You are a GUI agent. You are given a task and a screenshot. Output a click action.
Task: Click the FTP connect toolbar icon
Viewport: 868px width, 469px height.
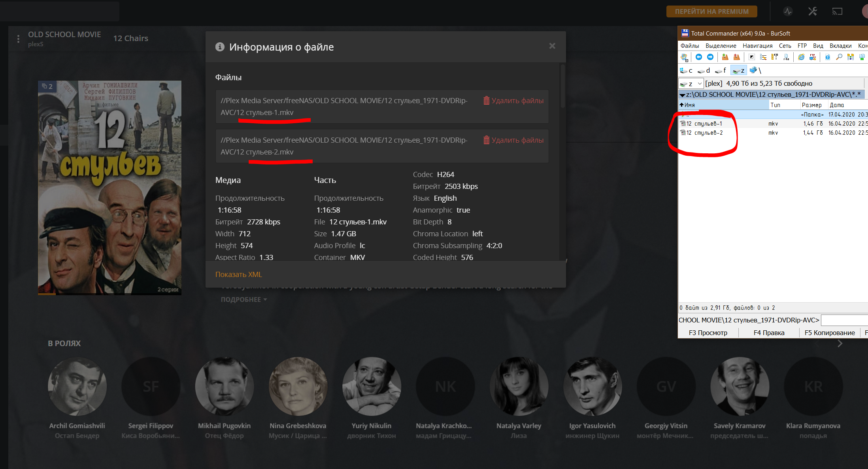click(x=813, y=57)
